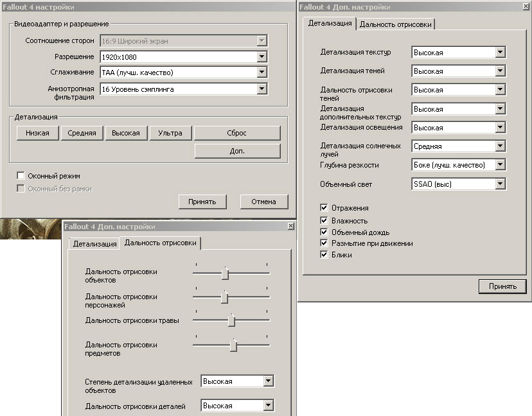Click Отмена in the main settings window
The image size is (532, 416).
(x=263, y=202)
